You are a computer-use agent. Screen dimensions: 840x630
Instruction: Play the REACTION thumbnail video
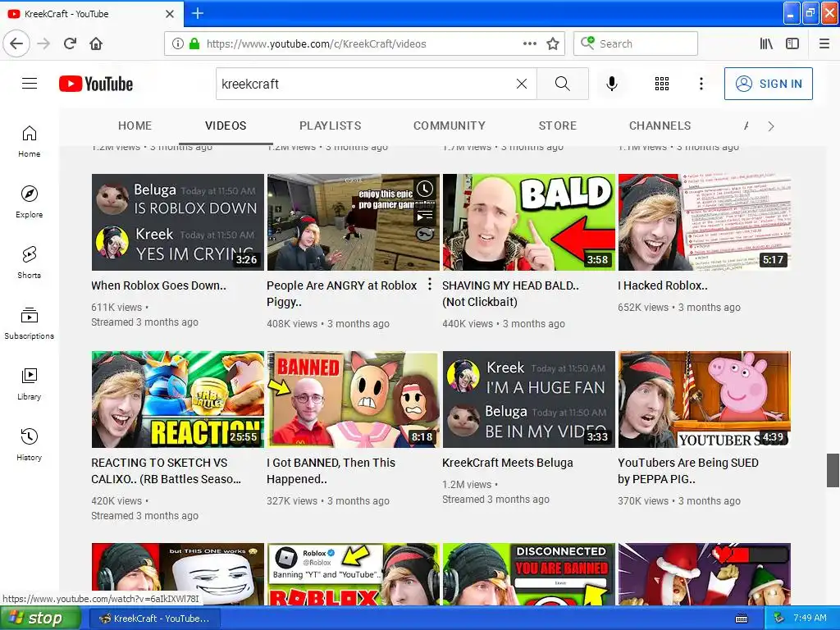coord(178,399)
